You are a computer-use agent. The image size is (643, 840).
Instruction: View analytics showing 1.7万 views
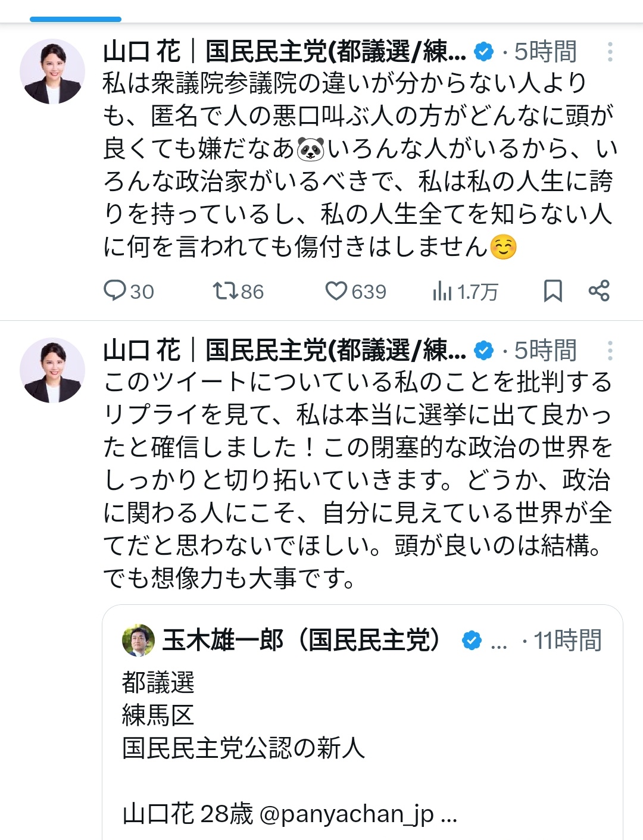[465, 291]
